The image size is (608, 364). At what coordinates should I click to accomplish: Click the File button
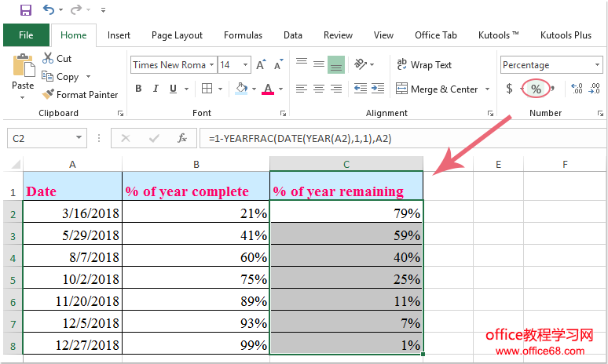point(25,35)
